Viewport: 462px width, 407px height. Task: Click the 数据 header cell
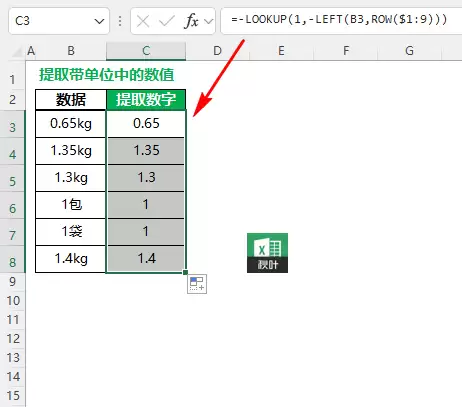tap(71, 99)
